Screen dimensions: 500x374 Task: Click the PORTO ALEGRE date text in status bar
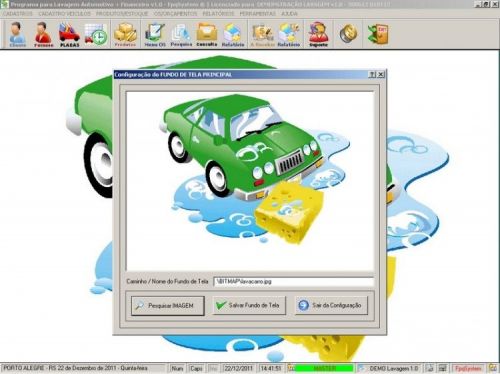click(75, 368)
